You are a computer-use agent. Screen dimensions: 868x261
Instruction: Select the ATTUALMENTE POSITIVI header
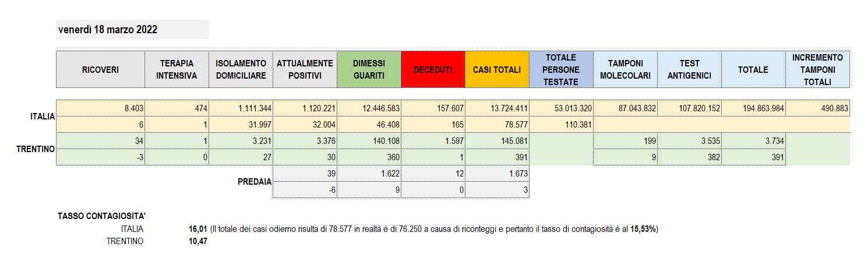(305, 70)
